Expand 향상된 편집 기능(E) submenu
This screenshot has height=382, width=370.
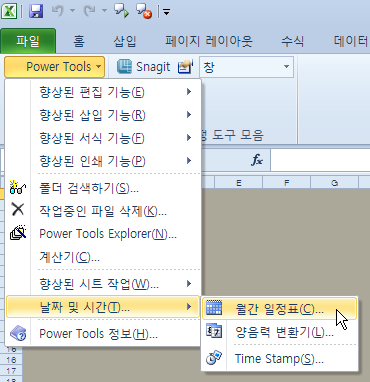[x=103, y=92]
